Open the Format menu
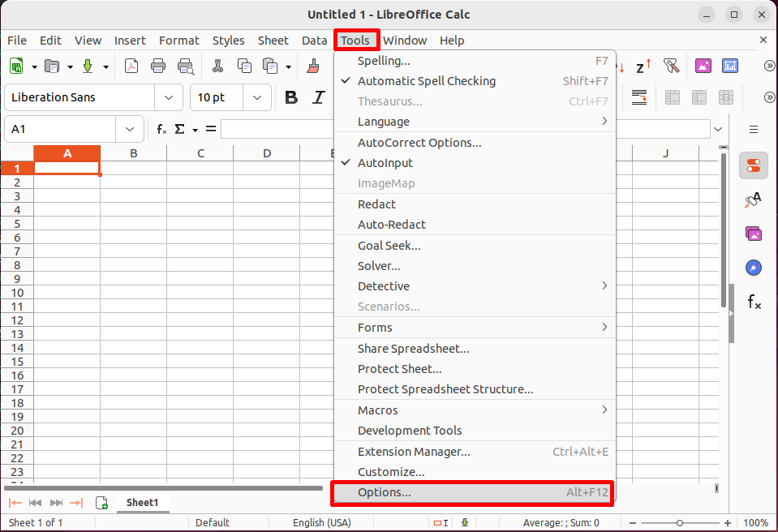 [178, 41]
